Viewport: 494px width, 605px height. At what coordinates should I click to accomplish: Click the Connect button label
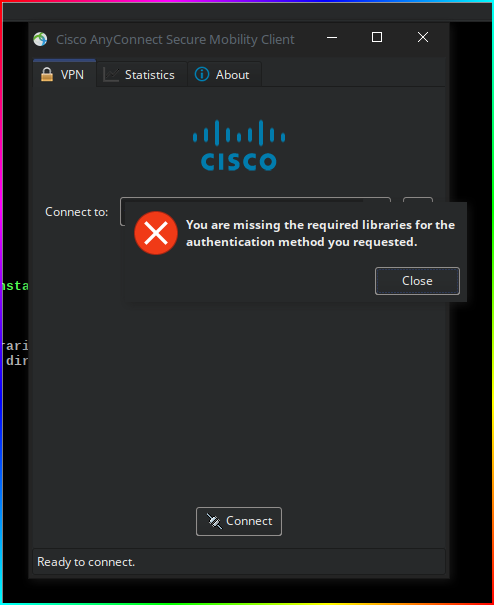click(x=249, y=521)
